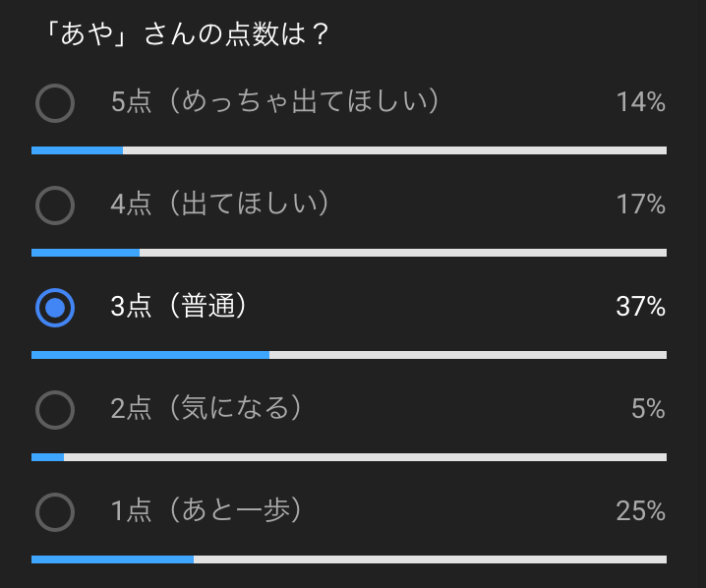Image resolution: width=706 pixels, height=588 pixels.
Task: Click the label 1点（あと一歩）
Action: coord(206,510)
